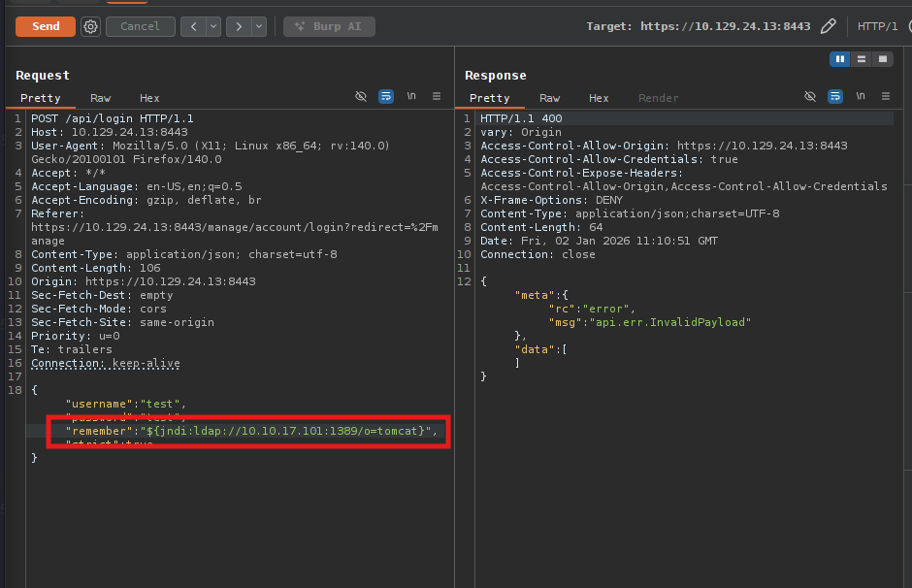Select combined single-pane layout icon

pyautogui.click(x=883, y=59)
